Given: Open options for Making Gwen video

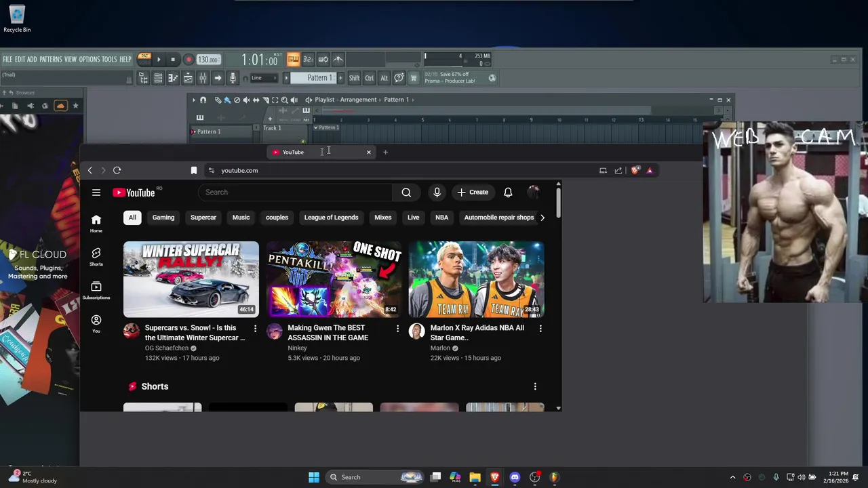Looking at the screenshot, I should (398, 329).
